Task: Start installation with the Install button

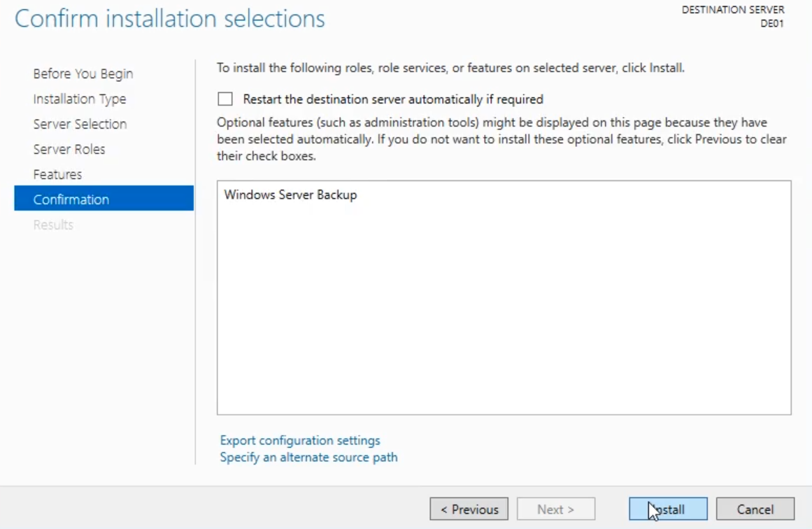Action: pyautogui.click(x=668, y=509)
